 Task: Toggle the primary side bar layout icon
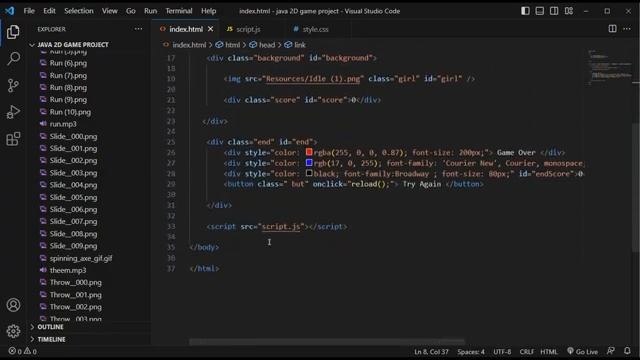525,11
